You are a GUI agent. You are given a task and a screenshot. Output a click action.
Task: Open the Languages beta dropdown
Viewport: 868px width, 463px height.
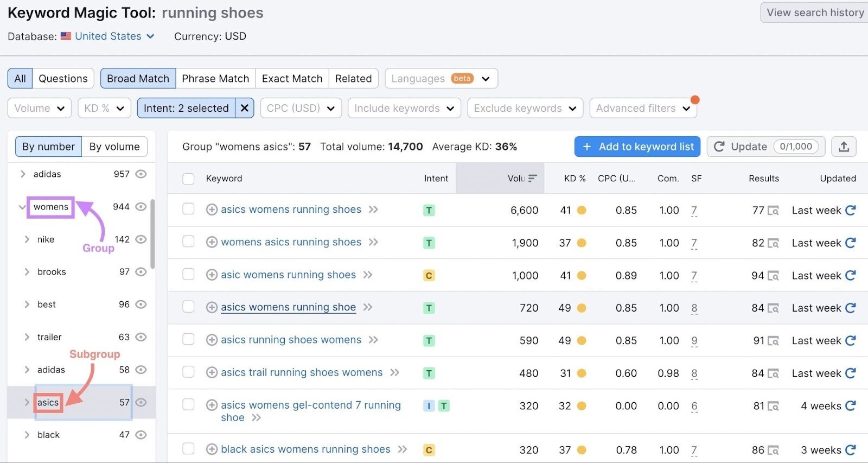point(441,78)
